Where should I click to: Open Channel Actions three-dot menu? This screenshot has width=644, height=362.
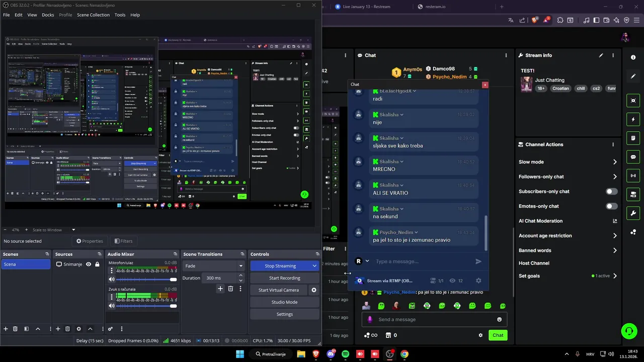[613, 144]
